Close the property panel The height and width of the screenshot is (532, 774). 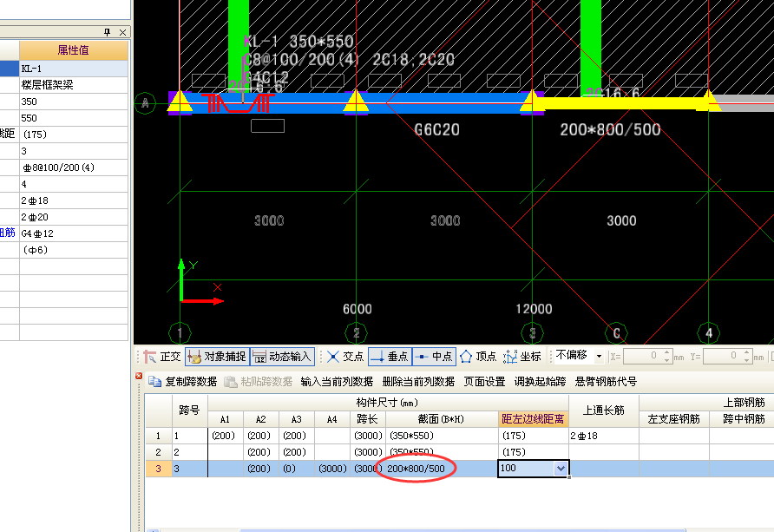tap(122, 33)
